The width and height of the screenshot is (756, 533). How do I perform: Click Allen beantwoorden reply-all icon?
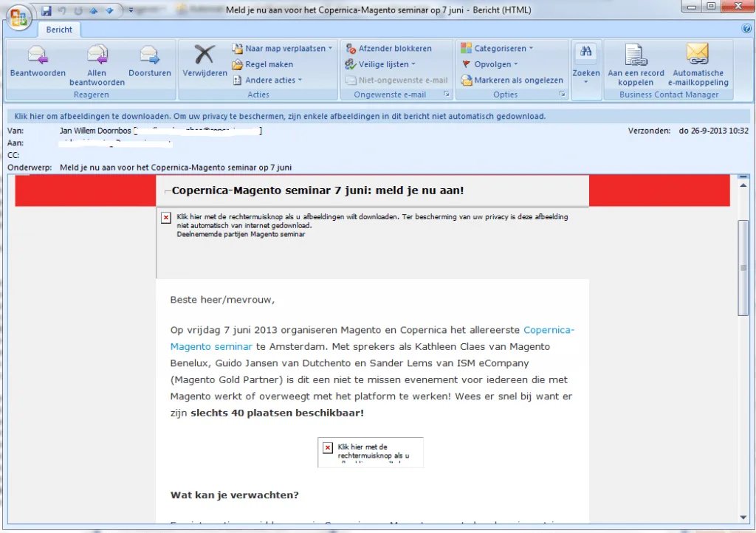point(97,55)
